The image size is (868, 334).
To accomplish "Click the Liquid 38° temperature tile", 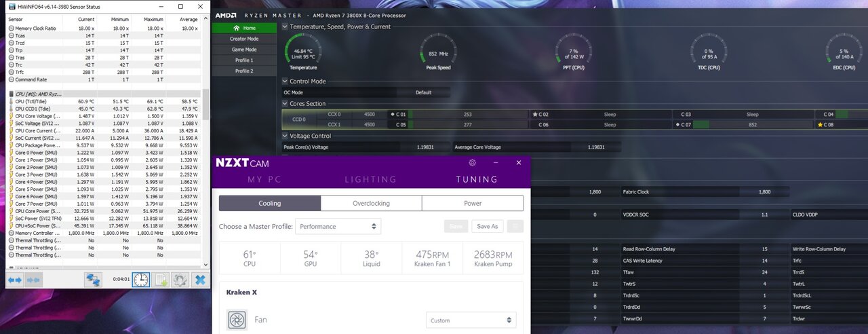I will pyautogui.click(x=371, y=258).
